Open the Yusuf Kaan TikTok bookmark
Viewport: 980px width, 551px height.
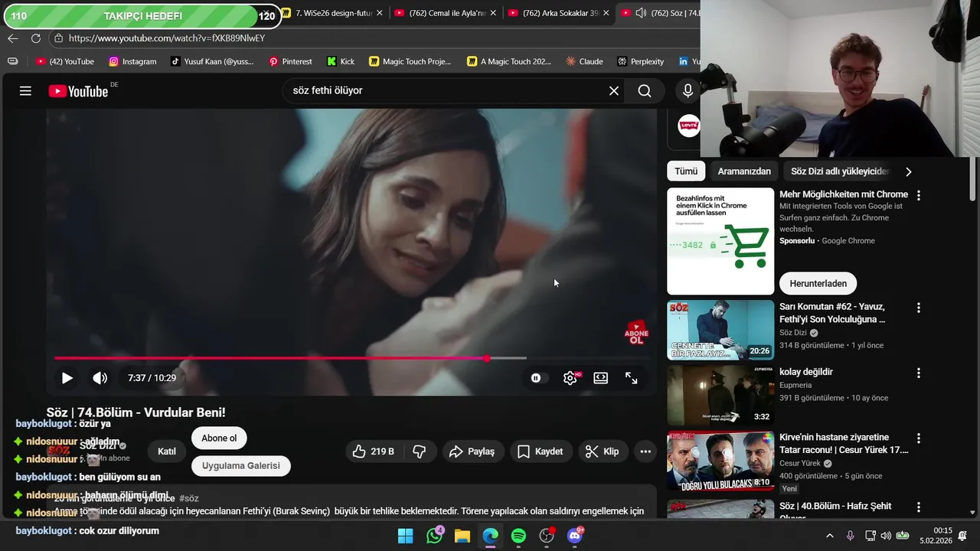point(212,61)
